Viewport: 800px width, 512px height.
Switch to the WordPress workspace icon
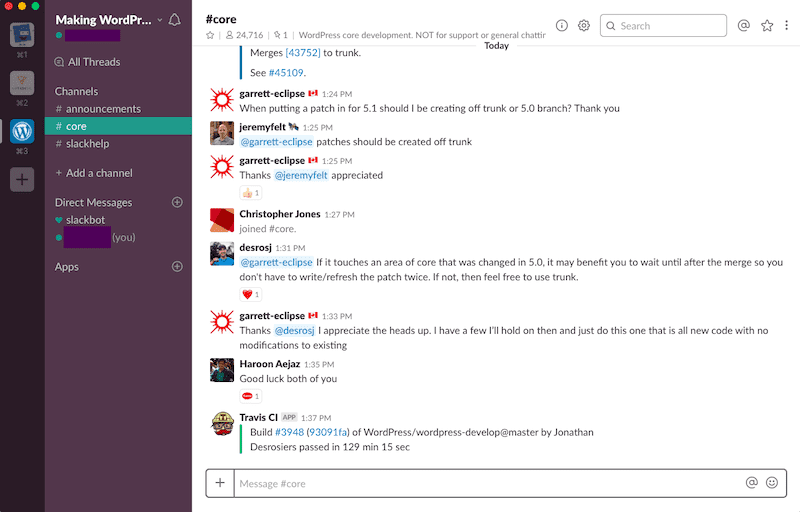22,131
